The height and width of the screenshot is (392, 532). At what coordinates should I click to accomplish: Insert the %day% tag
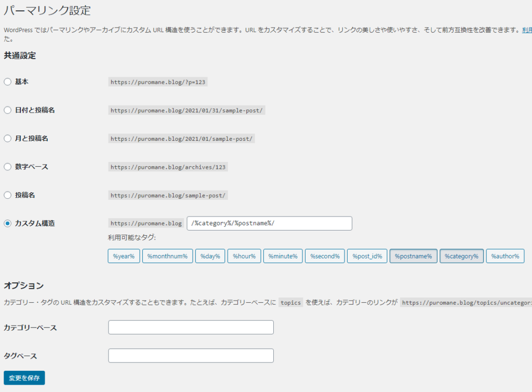[x=210, y=256]
